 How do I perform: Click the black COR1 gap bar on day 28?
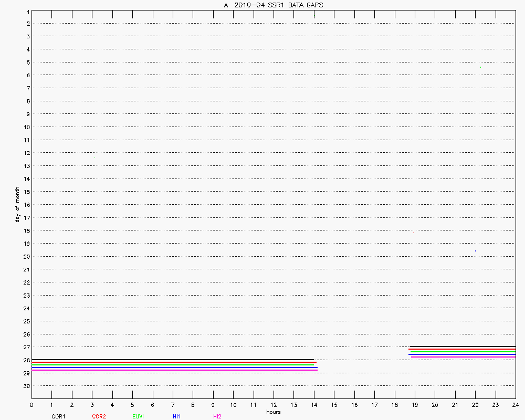pos(173,360)
